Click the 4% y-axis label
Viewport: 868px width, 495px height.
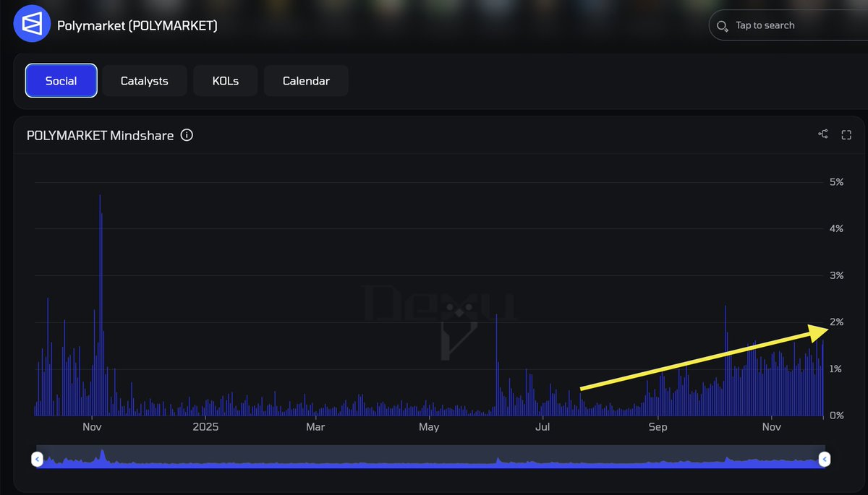click(836, 228)
